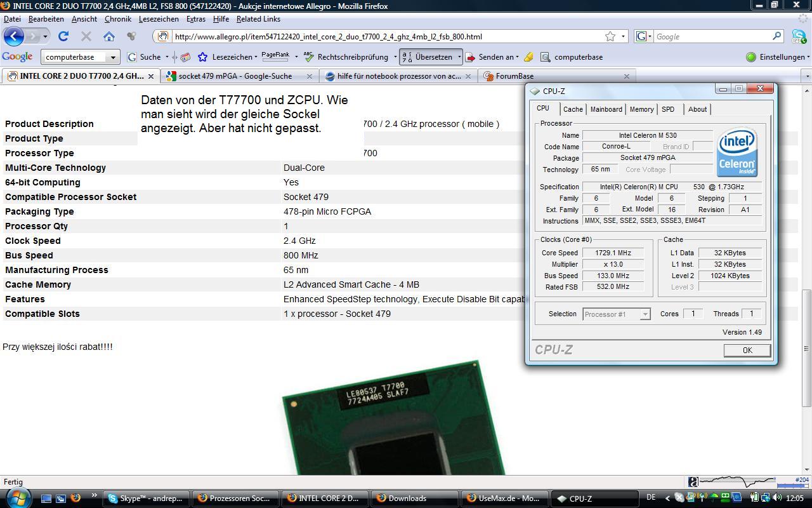This screenshot has width=812, height=508.
Task: Click OK button in CPU-Z
Action: pos(747,351)
